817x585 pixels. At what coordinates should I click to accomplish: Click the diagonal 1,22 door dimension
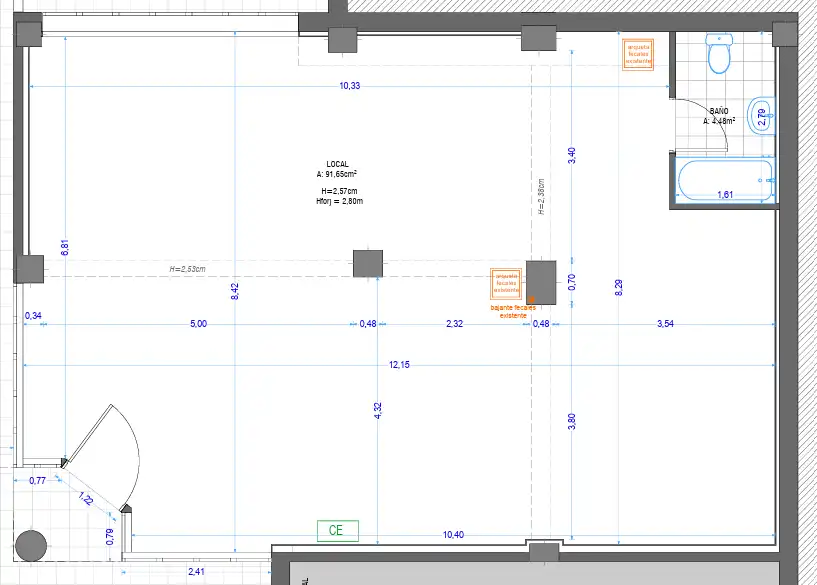(x=86, y=499)
